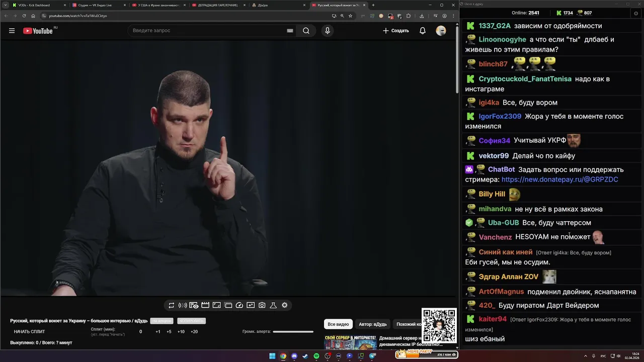Image resolution: width=644 pixels, height=362 pixels.
Task: Click ChatBot username in chat
Action: 501,170
